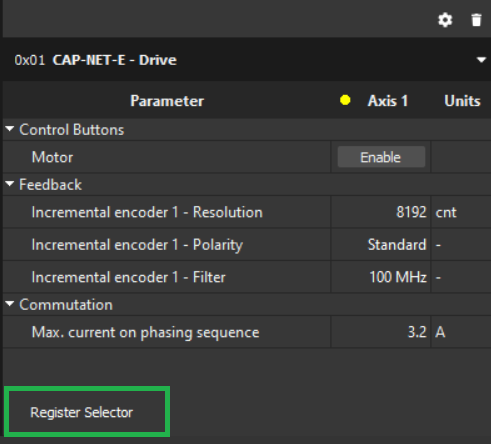Viewport: 491px width, 444px height.
Task: Click the Units column header
Action: [x=462, y=101]
